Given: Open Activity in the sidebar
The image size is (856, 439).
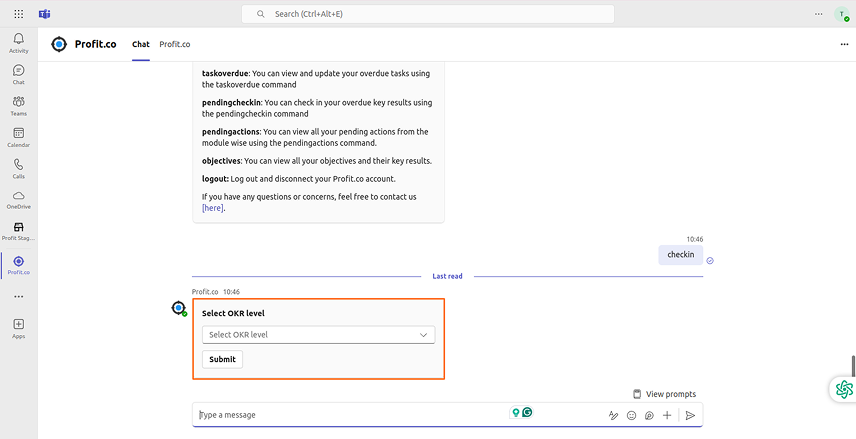Looking at the screenshot, I should click(x=19, y=43).
